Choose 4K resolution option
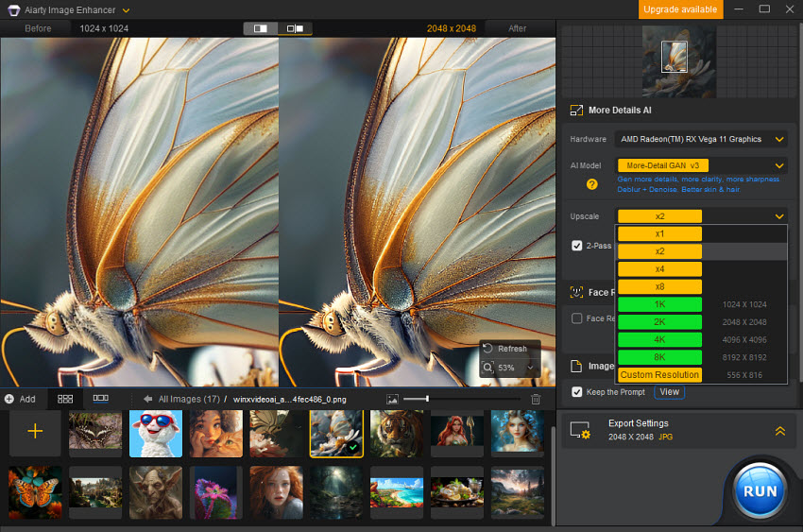 [x=659, y=339]
